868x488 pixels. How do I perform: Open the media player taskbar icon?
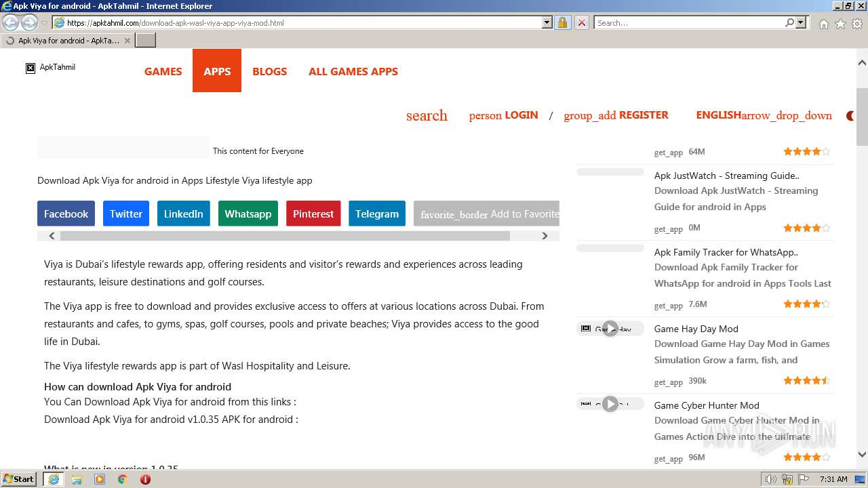100,479
